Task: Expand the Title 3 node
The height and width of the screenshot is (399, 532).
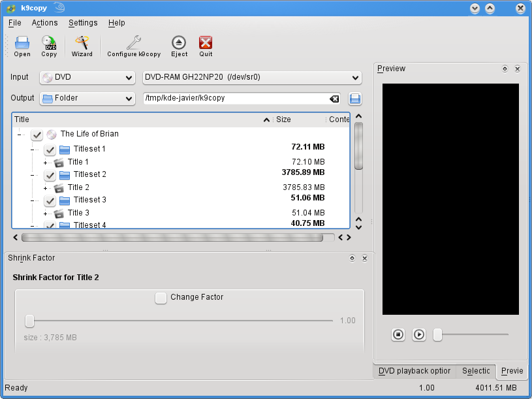Action: (x=45, y=214)
